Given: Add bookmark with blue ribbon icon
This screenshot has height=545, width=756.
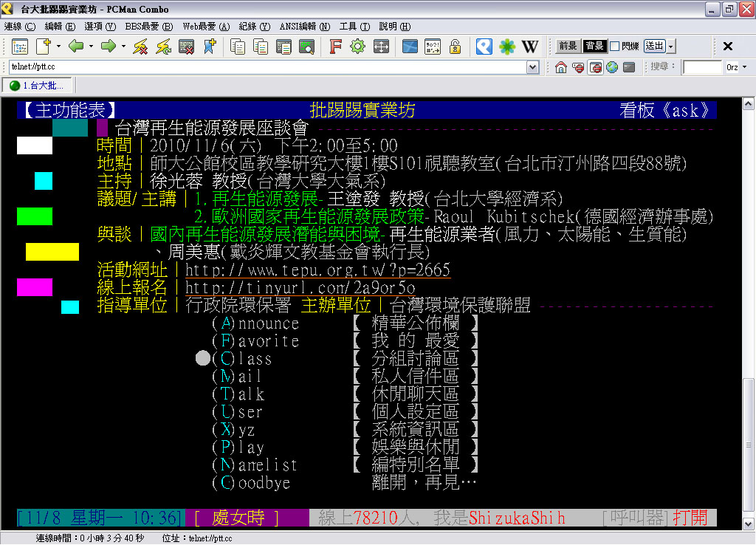Looking at the screenshot, I should click(x=210, y=47).
